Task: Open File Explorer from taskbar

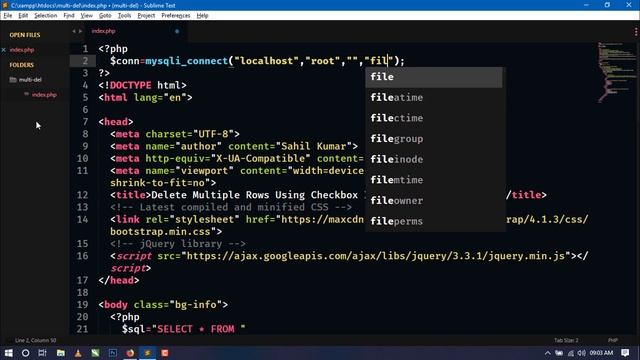Action: click(60, 353)
